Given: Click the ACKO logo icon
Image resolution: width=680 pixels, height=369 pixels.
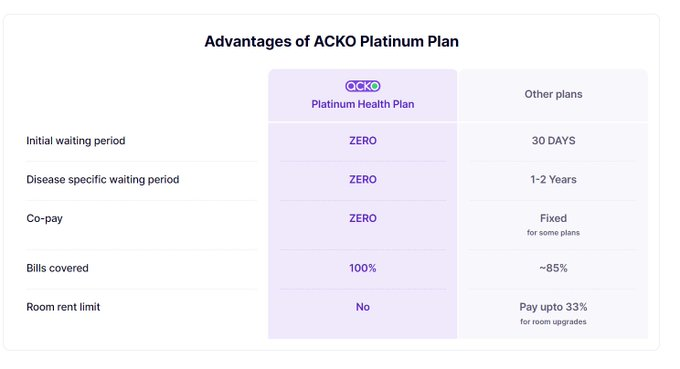Looking at the screenshot, I should 363,86.
